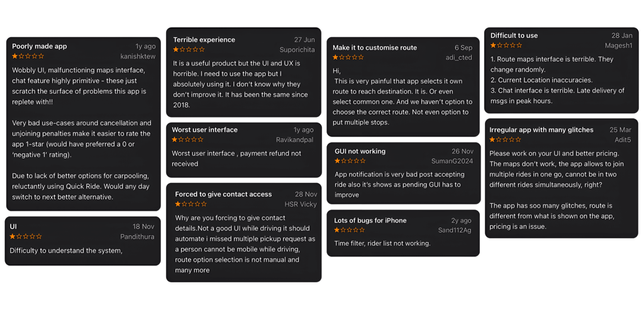Click star rating on 'Irregular app' review by Adit5

click(506, 140)
